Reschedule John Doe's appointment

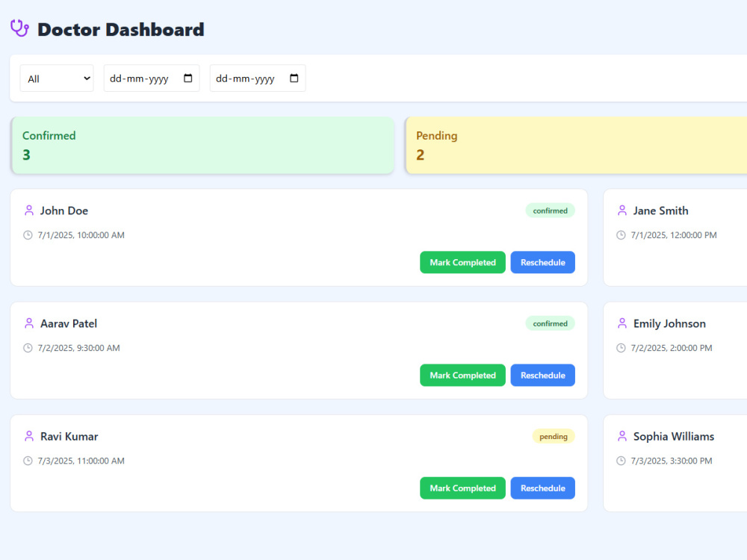pos(542,262)
